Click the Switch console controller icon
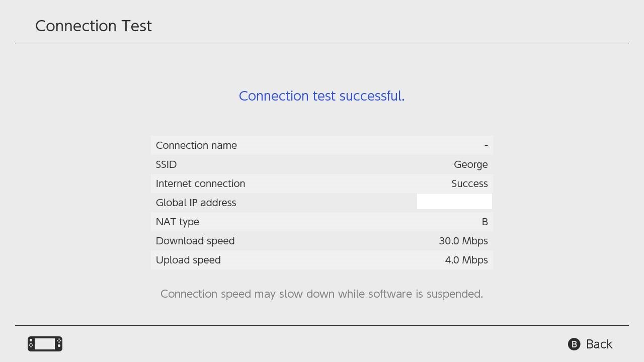 [x=45, y=344]
